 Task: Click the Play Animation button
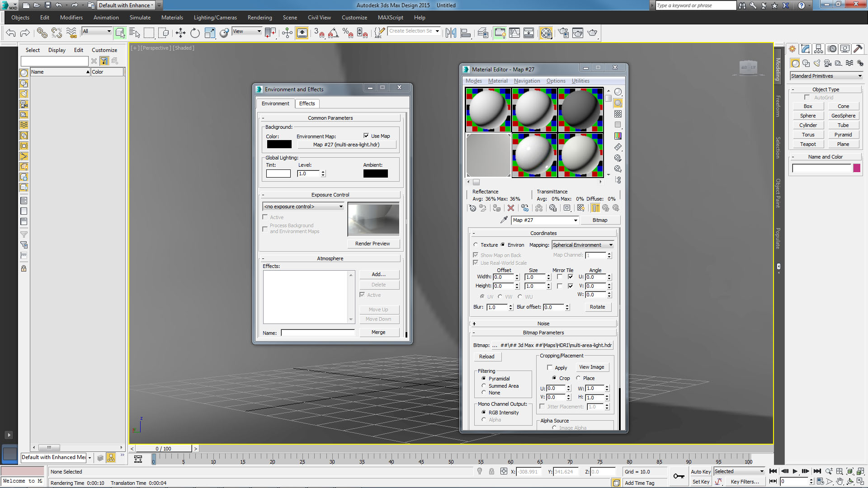(795, 471)
